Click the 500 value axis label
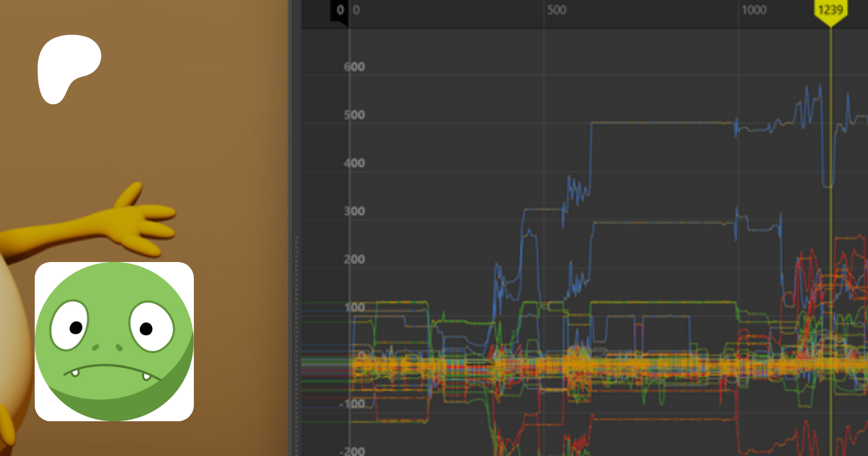The image size is (868, 456). 354,115
